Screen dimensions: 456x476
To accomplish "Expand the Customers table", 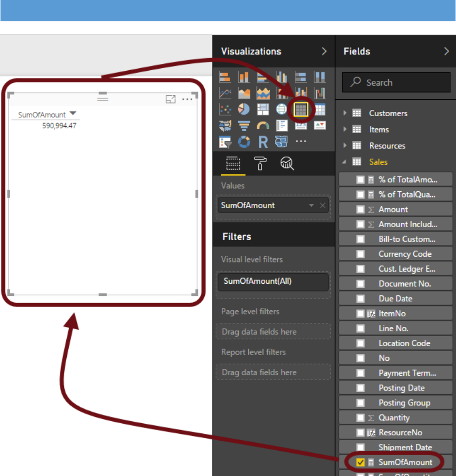I will click(345, 113).
